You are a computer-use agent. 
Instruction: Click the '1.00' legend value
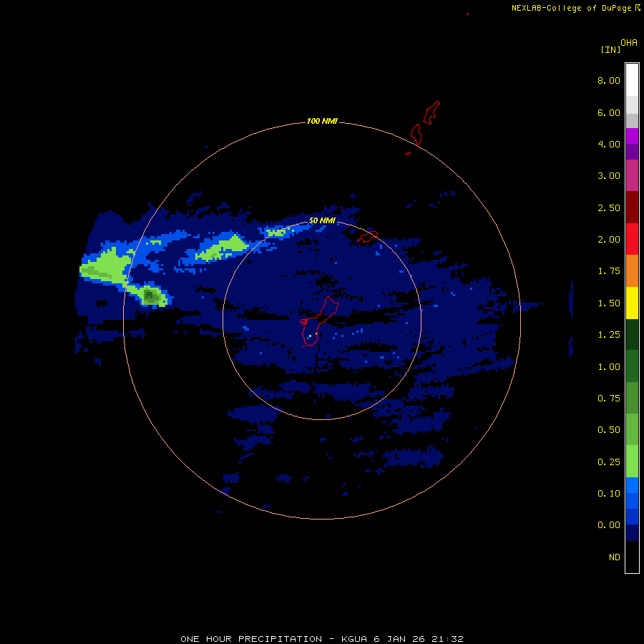pyautogui.click(x=609, y=367)
